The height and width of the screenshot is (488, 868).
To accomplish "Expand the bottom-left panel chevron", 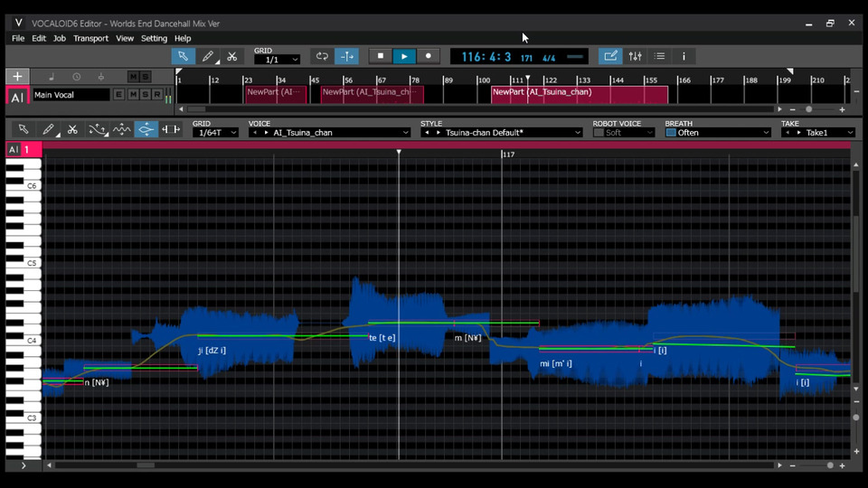I will [24, 465].
